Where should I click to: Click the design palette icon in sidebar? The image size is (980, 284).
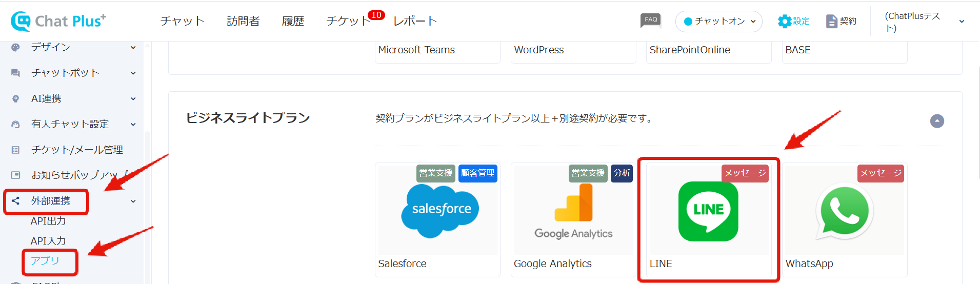tap(15, 47)
